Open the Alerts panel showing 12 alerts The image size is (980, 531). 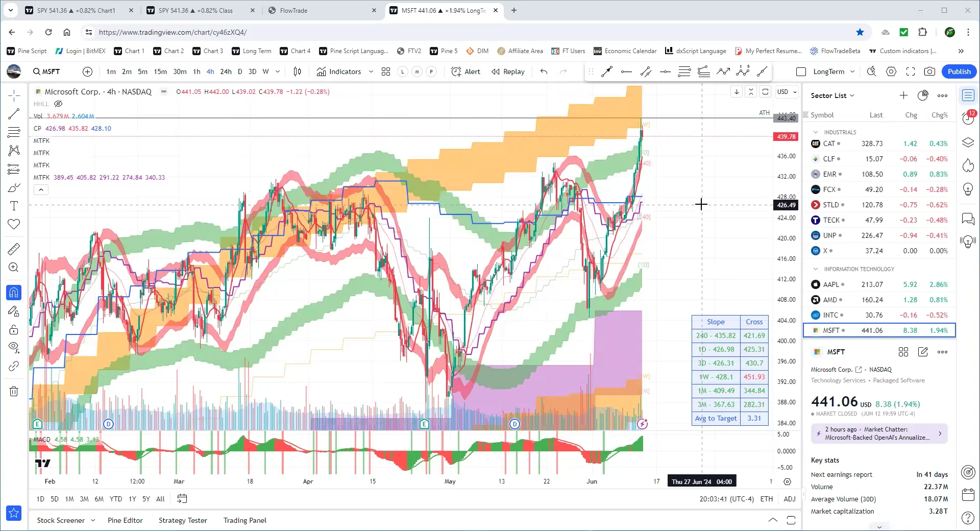(x=968, y=118)
